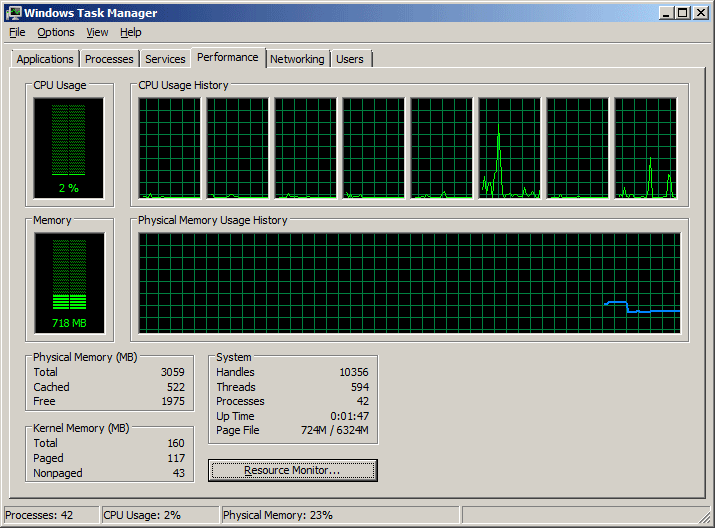Image resolution: width=715 pixels, height=528 pixels.
Task: Switch to the Processes tab
Action: coord(109,59)
